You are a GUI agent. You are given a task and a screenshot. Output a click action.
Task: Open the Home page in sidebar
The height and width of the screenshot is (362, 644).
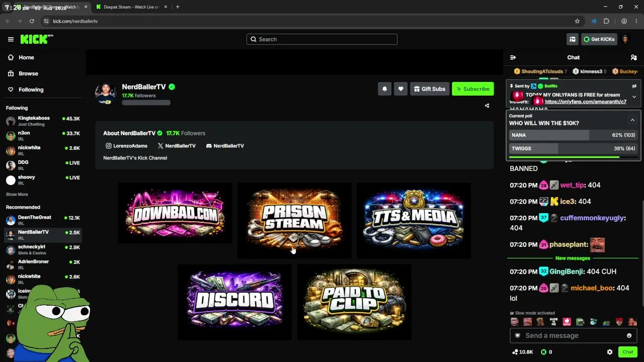coord(26,57)
